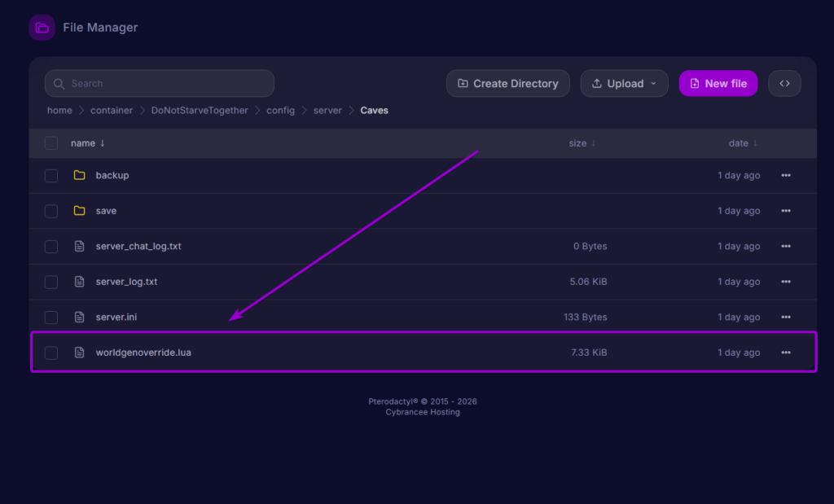The image size is (834, 504).
Task: Click the backup folder icon
Action: (x=79, y=175)
